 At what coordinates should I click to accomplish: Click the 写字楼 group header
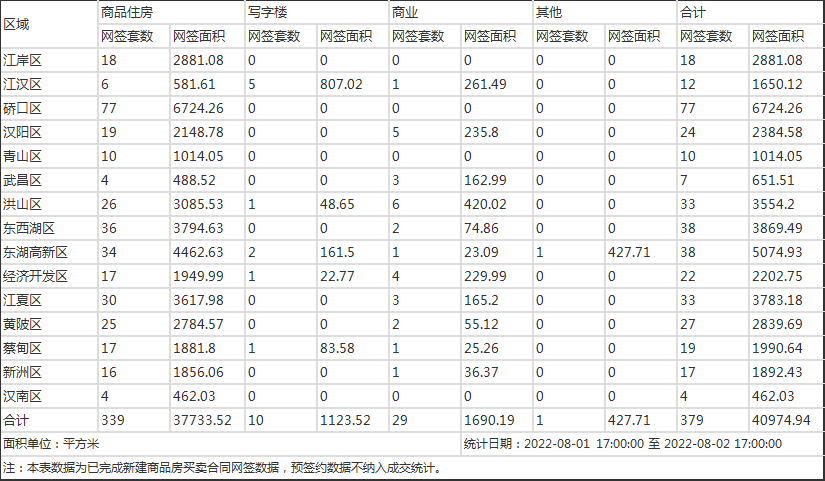267,12
